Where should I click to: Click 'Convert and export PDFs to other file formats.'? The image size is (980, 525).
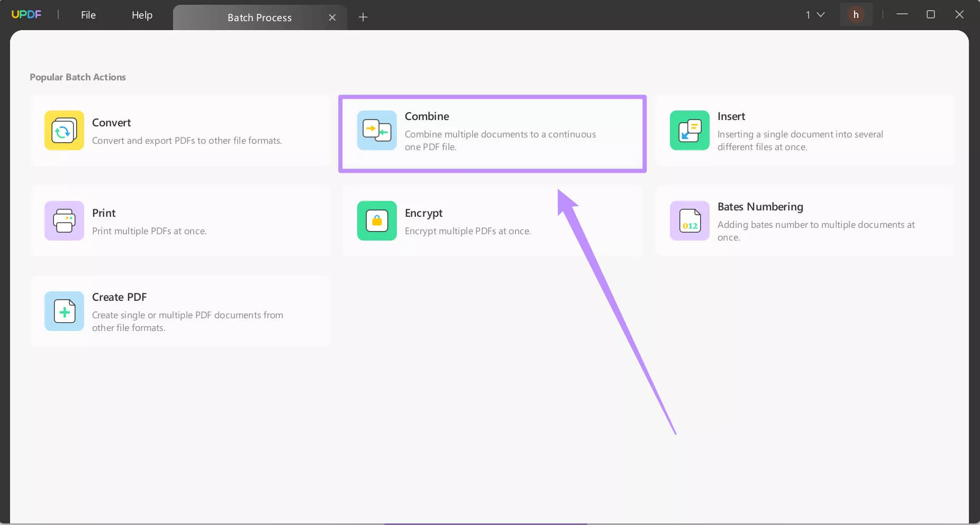tap(187, 141)
